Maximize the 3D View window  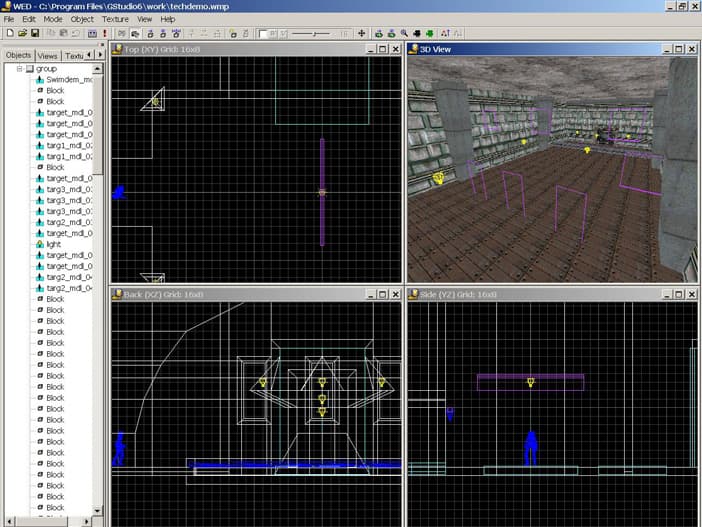click(679, 49)
